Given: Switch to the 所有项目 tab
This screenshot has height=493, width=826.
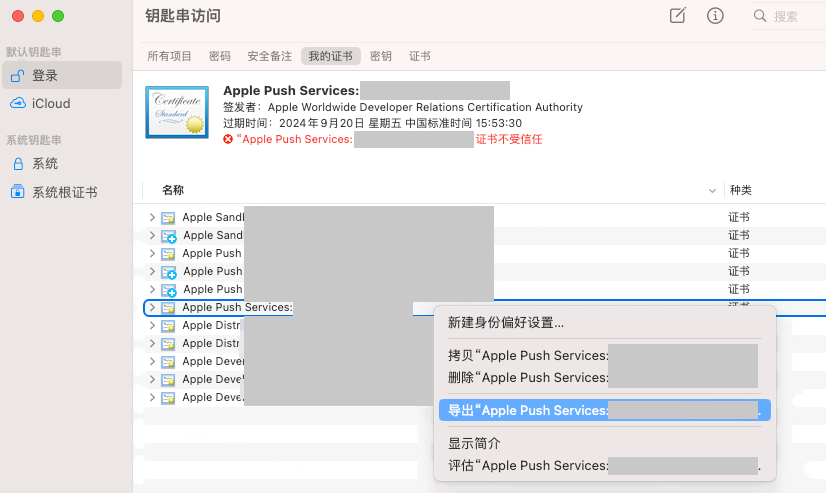Looking at the screenshot, I should click(169, 56).
